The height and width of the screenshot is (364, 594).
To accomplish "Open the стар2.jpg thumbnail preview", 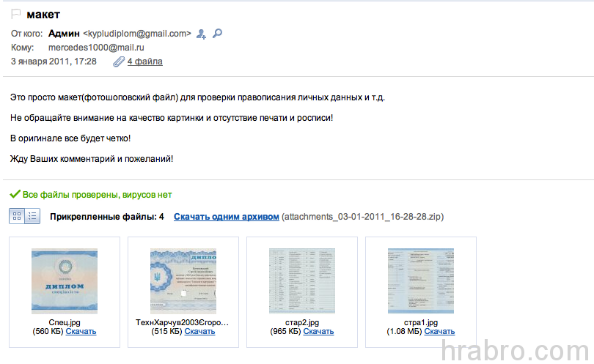I will (302, 281).
